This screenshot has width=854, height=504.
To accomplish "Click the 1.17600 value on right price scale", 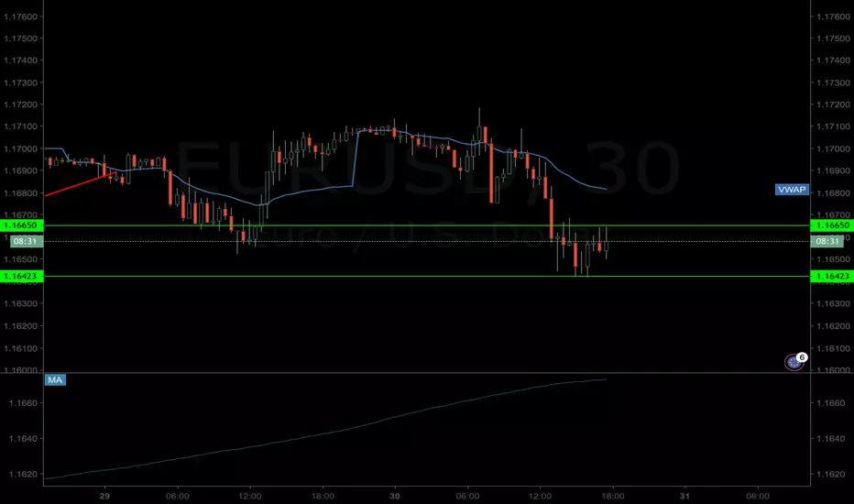I will (833, 16).
